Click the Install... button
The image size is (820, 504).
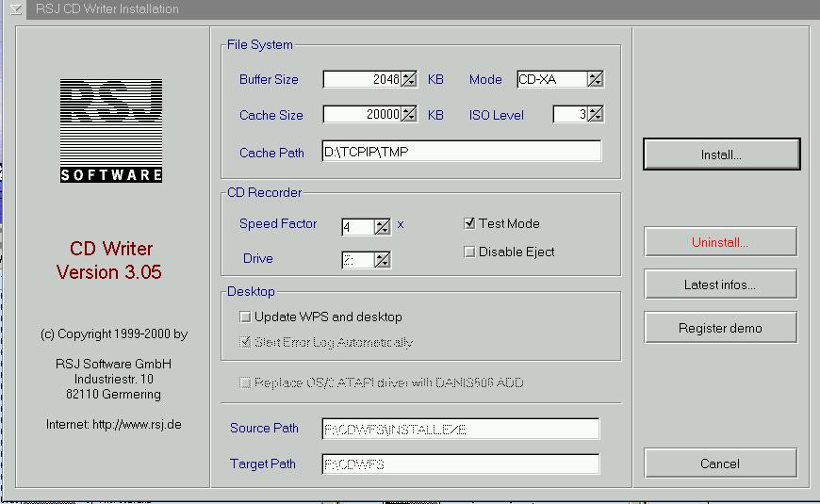pyautogui.click(x=721, y=154)
